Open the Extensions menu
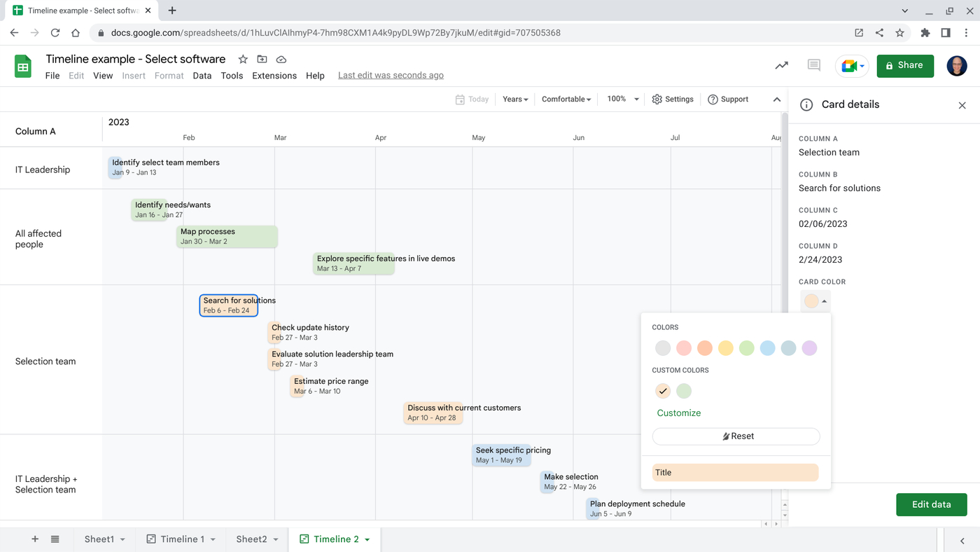 point(274,76)
